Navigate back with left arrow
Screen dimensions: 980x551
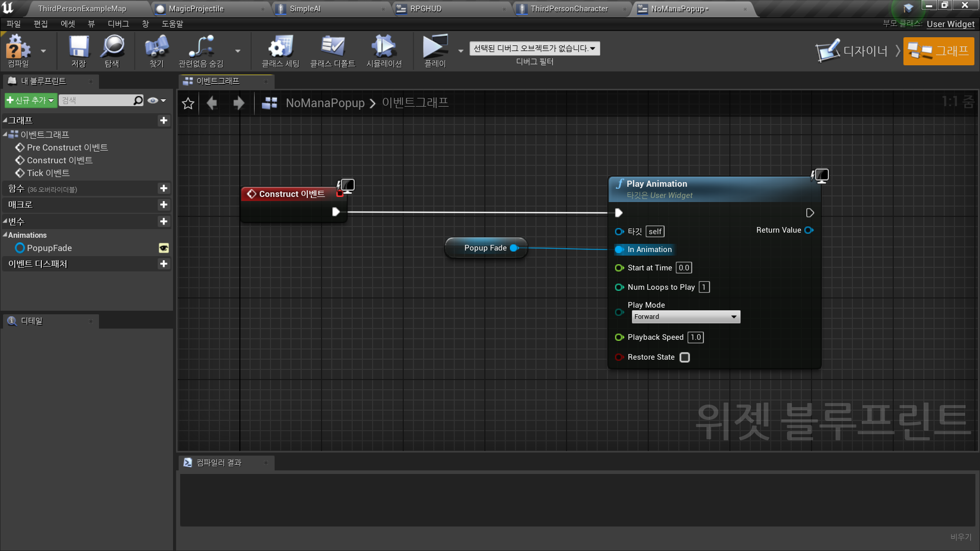pos(212,103)
